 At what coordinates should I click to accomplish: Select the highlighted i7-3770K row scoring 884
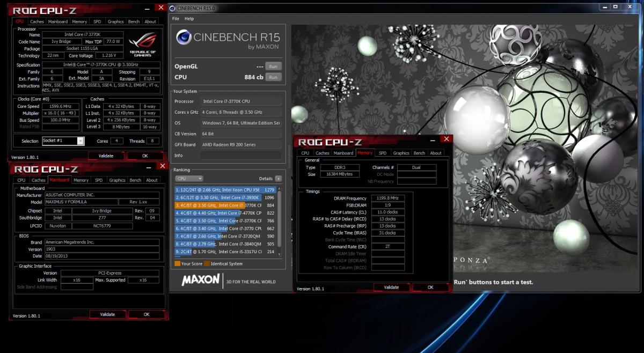[225, 205]
